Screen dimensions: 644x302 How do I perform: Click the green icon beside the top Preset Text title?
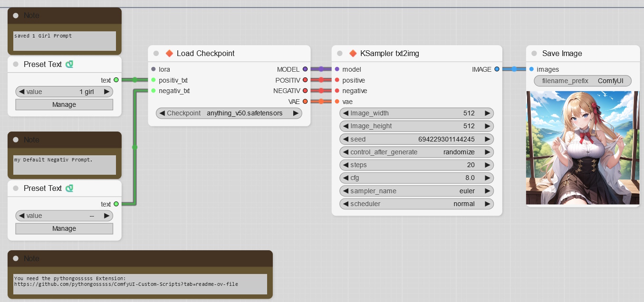pyautogui.click(x=69, y=64)
